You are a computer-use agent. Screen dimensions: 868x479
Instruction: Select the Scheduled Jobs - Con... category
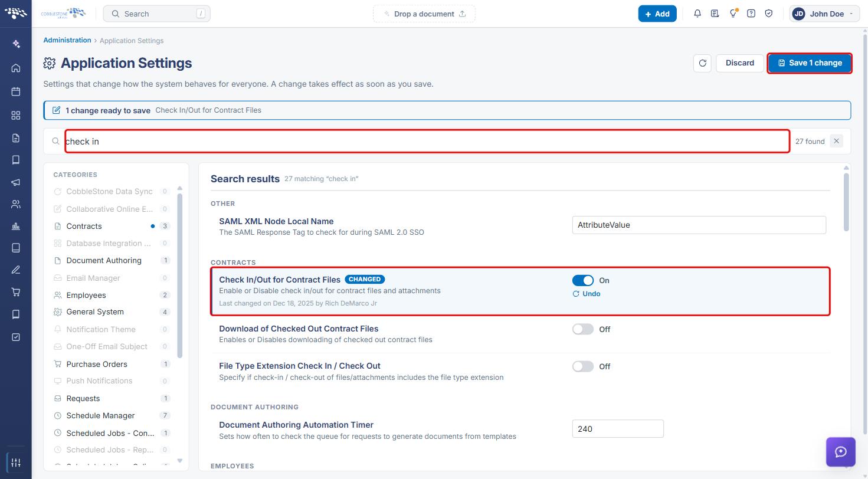[112, 433]
